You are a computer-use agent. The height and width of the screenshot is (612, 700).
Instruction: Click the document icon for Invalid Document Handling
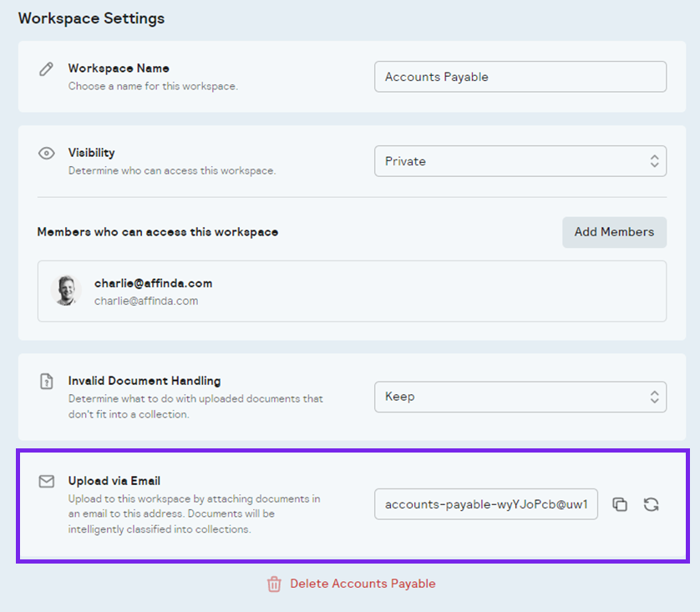tap(47, 382)
